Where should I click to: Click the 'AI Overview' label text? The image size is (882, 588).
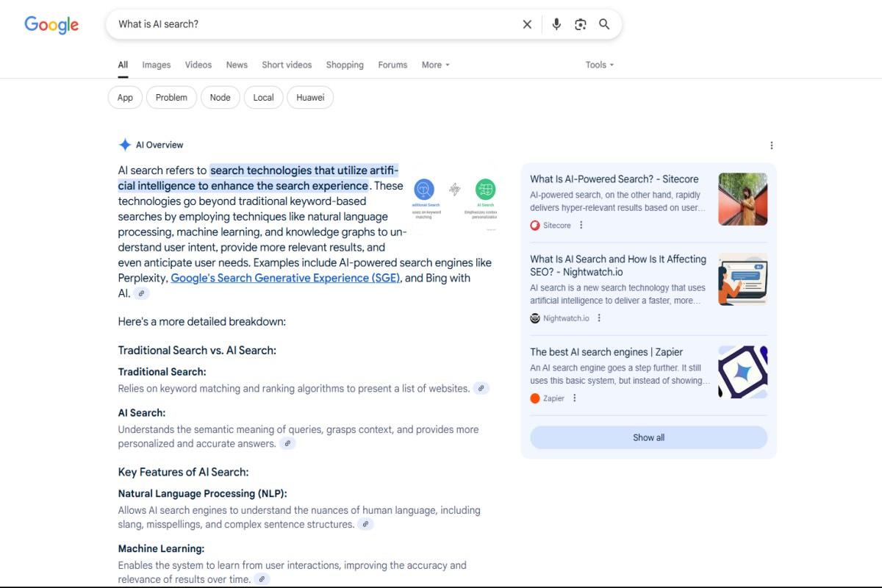(159, 145)
